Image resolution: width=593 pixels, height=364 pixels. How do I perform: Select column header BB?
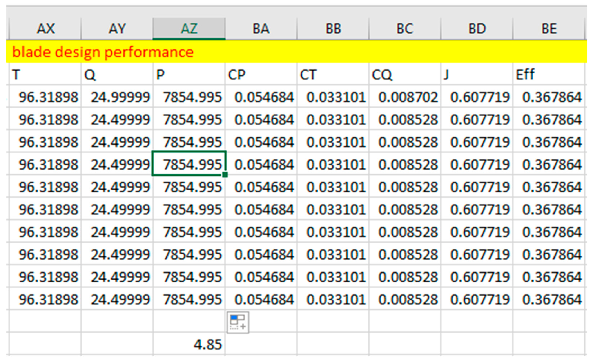pos(333,29)
